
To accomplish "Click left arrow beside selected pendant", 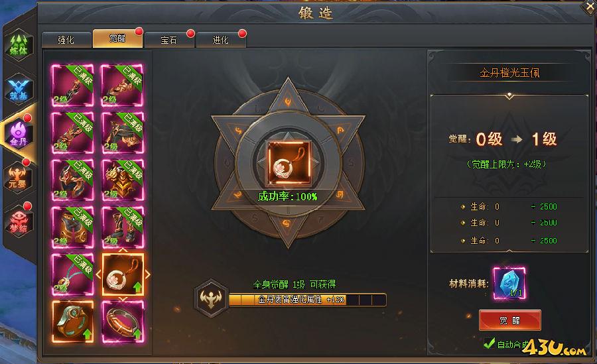I will [x=98, y=274].
